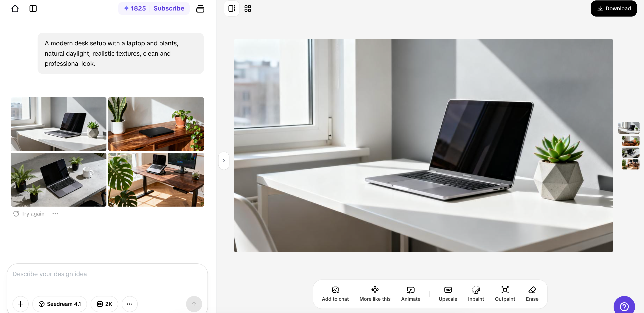Open the wooden desk monstera thumbnail

point(156,180)
